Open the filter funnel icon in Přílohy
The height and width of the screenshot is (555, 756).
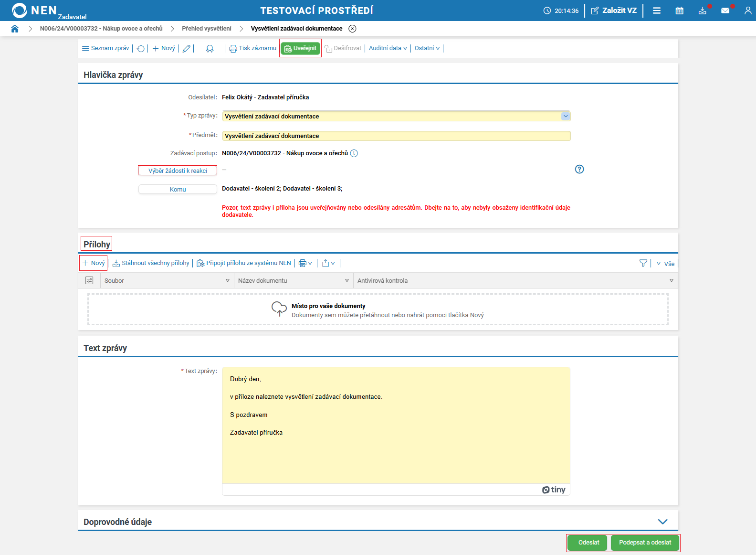(643, 263)
